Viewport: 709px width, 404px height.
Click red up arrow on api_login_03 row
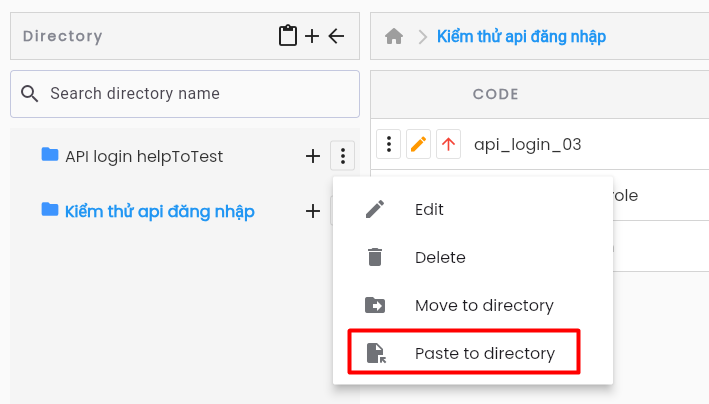448,144
